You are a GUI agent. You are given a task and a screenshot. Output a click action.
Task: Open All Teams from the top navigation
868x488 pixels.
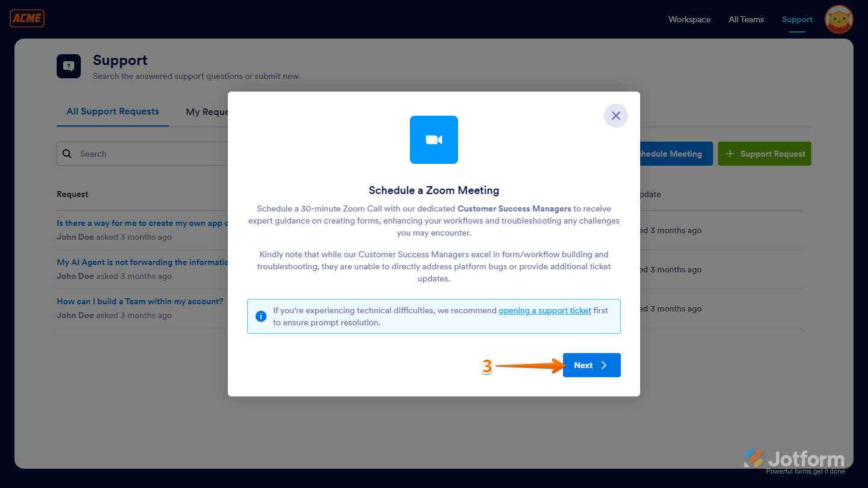click(746, 19)
